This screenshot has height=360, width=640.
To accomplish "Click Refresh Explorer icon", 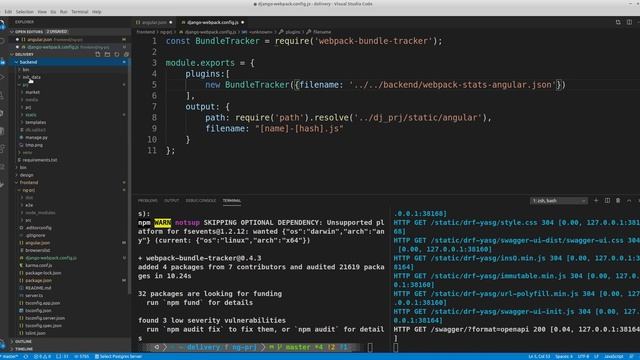I will point(117,54).
